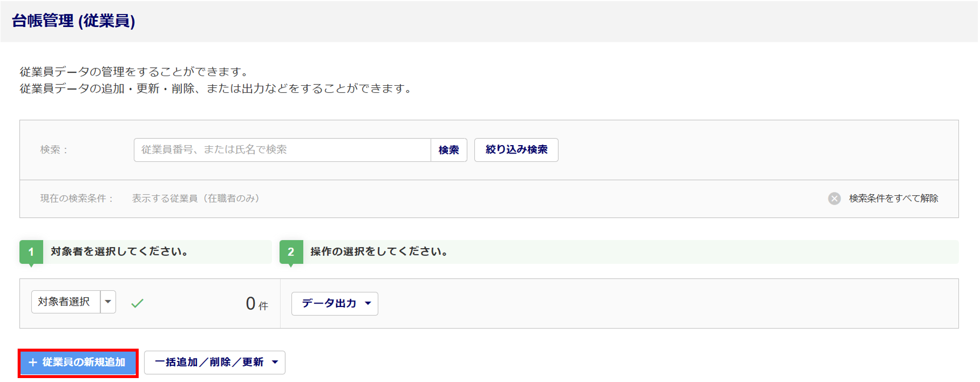Click the 現在の検索条件 label
This screenshot has width=980, height=382.
(76, 199)
